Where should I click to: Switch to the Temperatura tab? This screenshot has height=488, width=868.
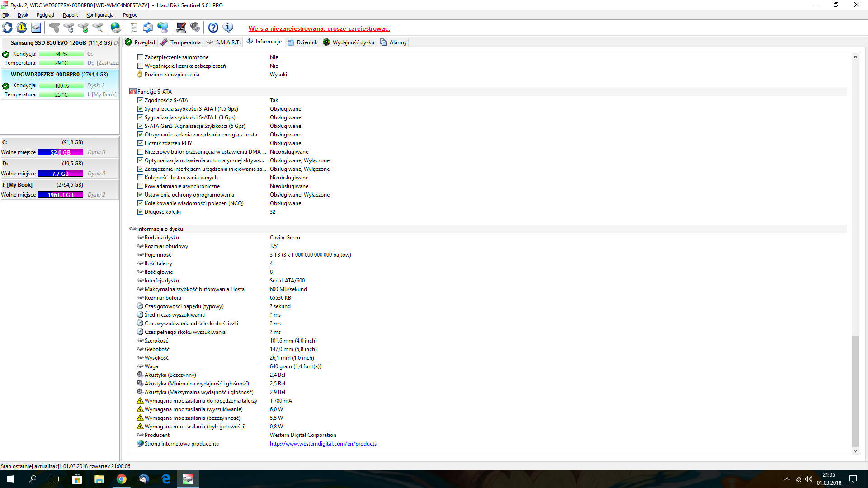tap(181, 42)
